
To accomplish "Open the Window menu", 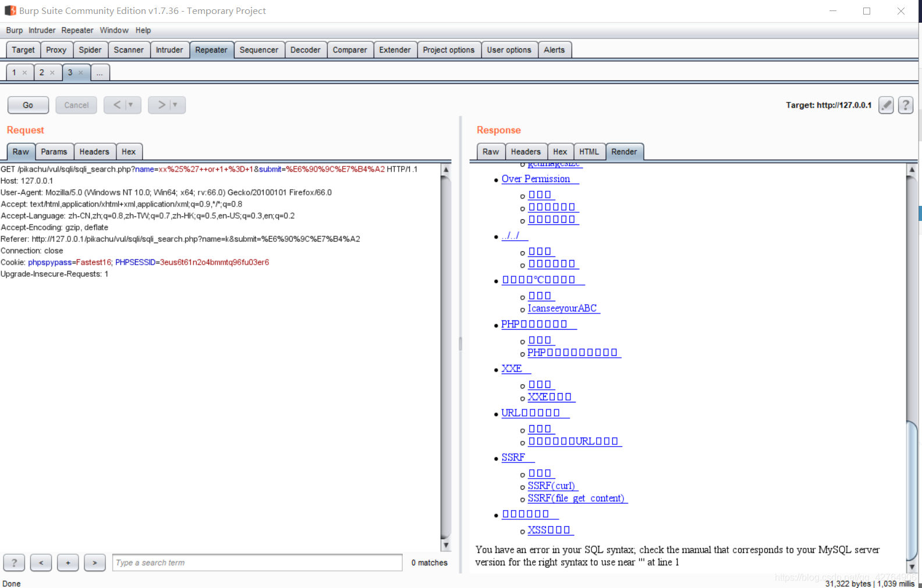I will pos(114,30).
